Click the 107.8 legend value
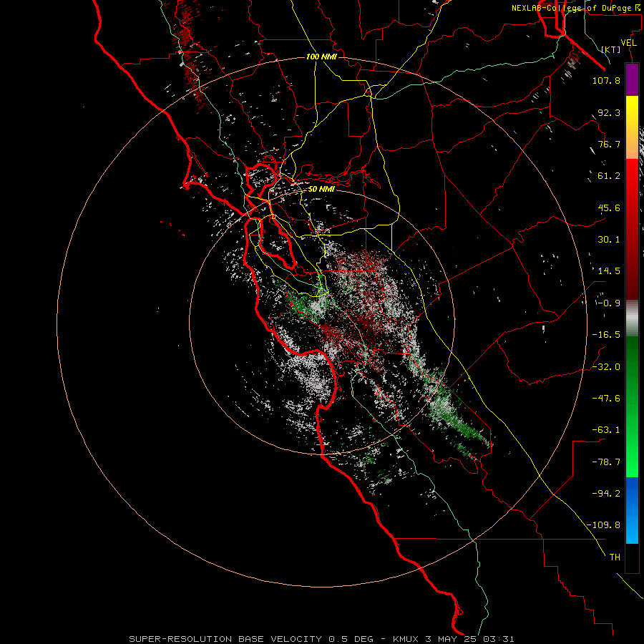The height and width of the screenshot is (644, 644). [x=606, y=80]
